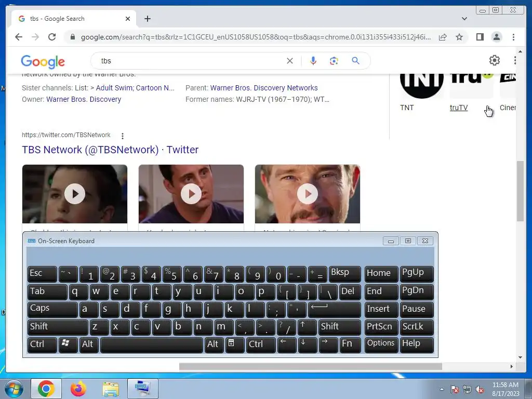Play the third Twitter video thumbnail
The height and width of the screenshot is (399, 532).
(308, 194)
